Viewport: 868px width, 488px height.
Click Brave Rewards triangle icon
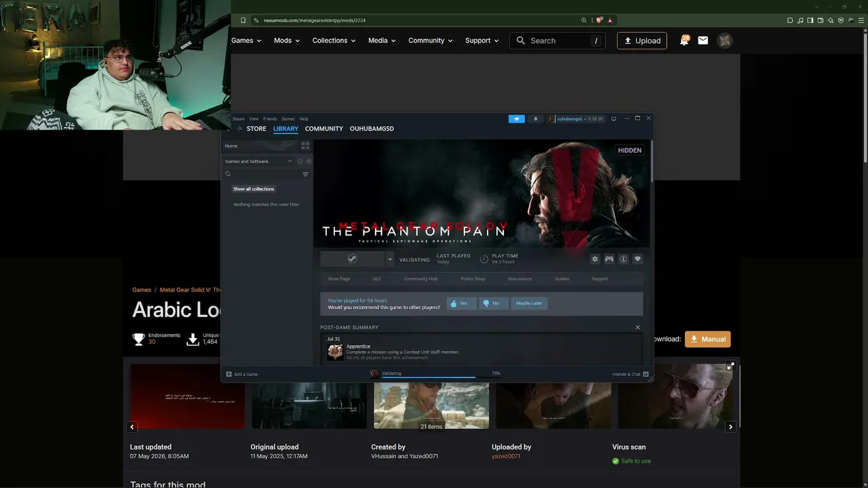(x=610, y=20)
